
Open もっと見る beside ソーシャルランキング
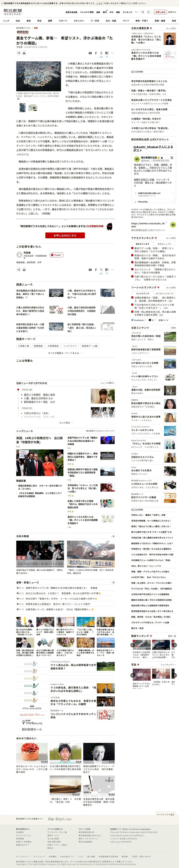point(171,287)
